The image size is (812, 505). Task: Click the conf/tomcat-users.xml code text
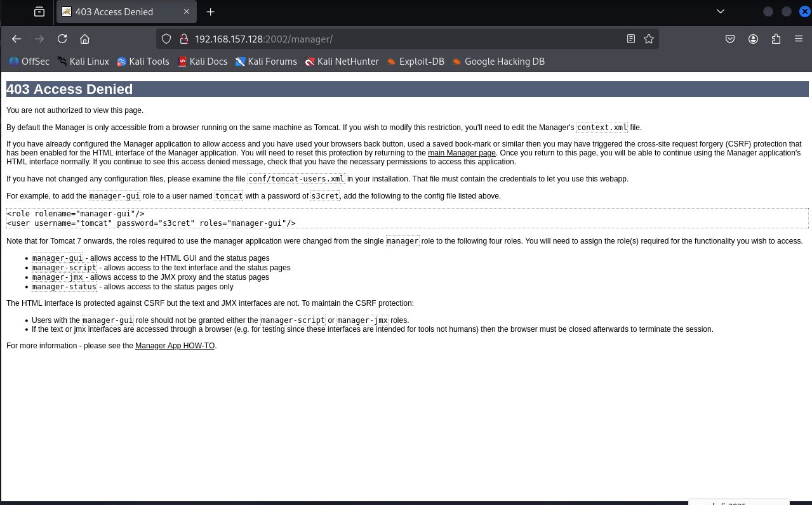(296, 179)
